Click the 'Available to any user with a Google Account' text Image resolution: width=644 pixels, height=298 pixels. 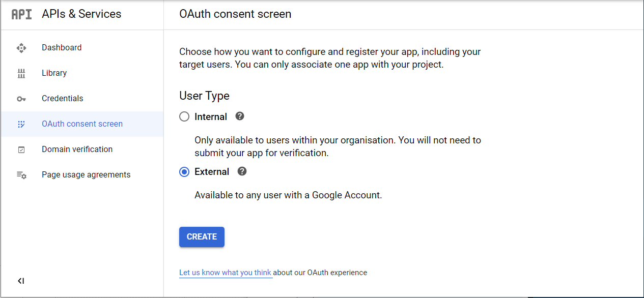pos(288,195)
